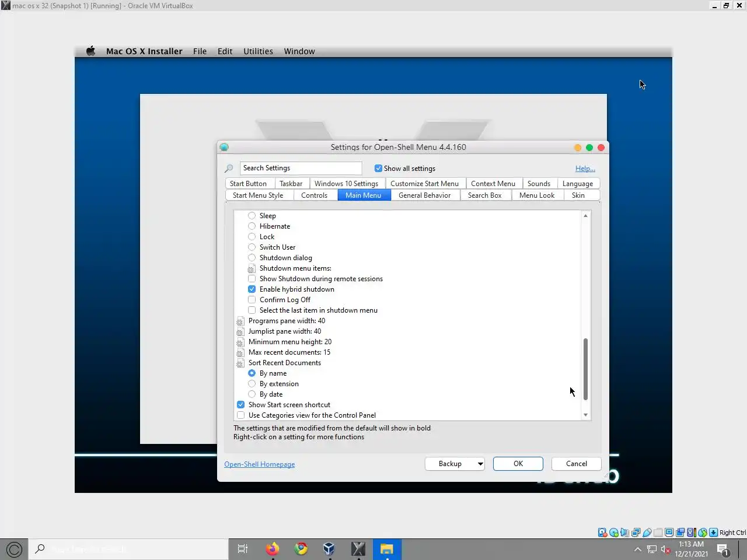
Task: Launch Google Chrome from the taskbar
Action: pos(301,549)
